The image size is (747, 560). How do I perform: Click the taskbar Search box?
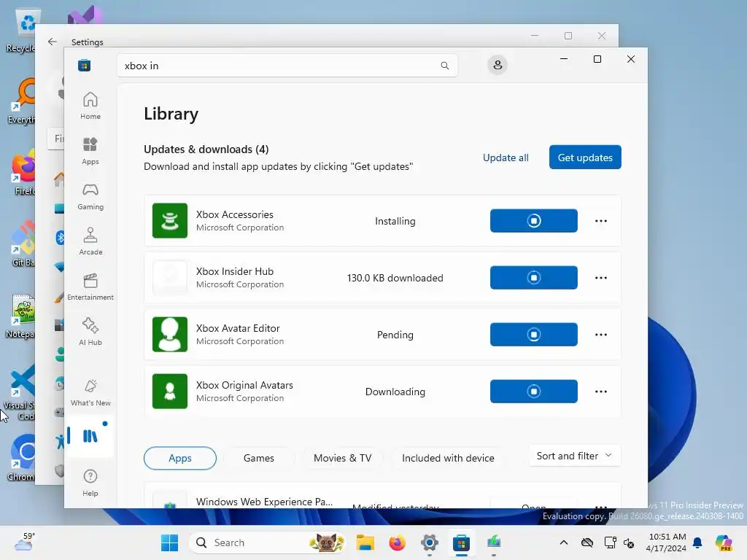[268, 542]
